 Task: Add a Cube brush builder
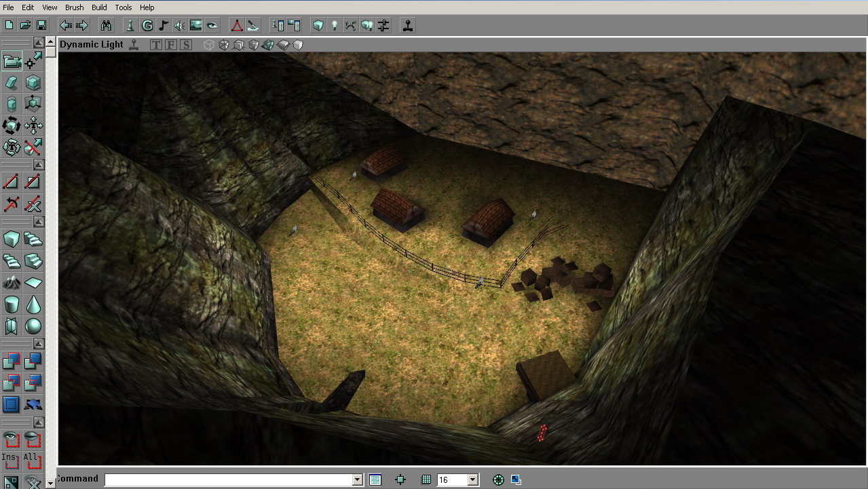pos(12,239)
